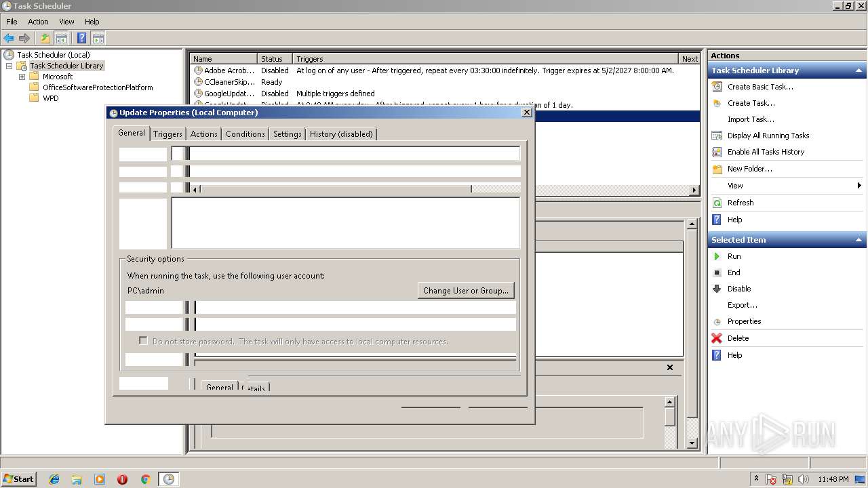Close the Update Properties dialog
The width and height of the screenshot is (868, 488).
click(x=527, y=113)
